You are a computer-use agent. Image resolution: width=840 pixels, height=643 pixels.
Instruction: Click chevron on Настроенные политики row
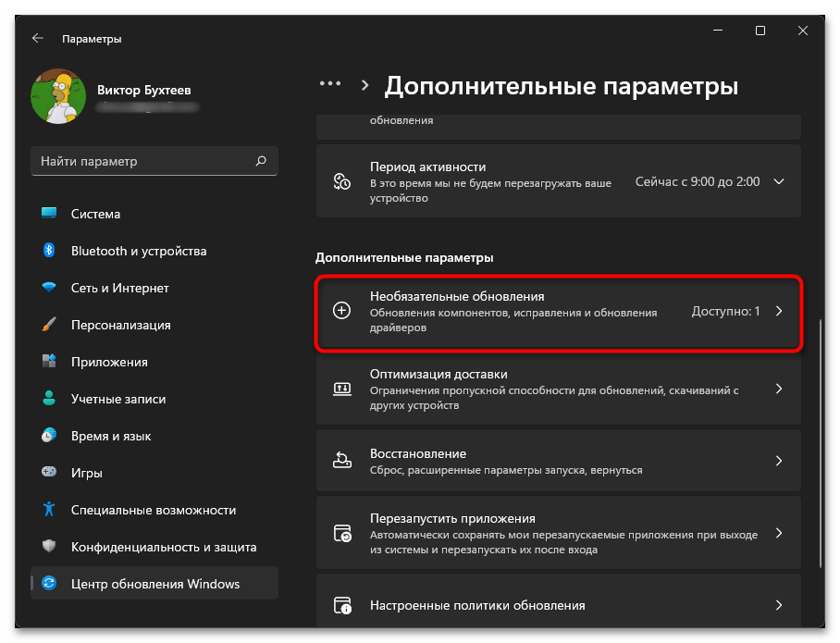tap(780, 605)
